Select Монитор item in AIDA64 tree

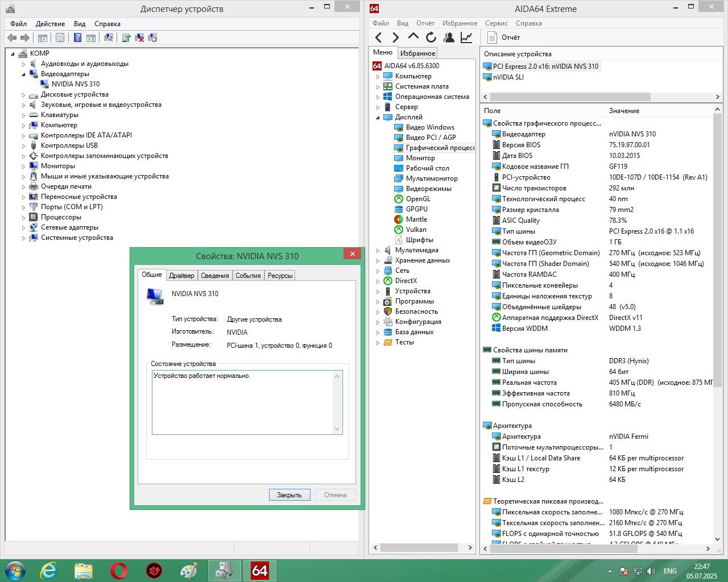click(415, 158)
